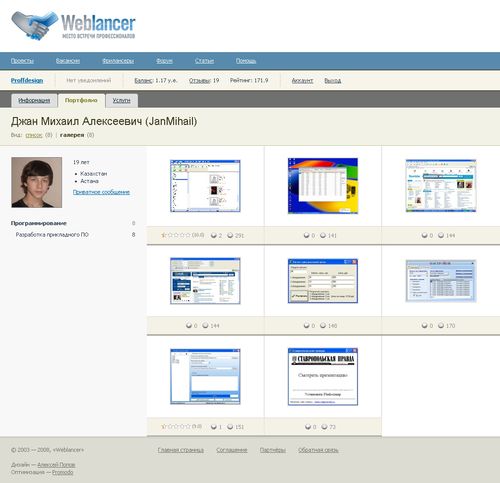Screen dimensions: 500x483
Task: Click the Алексей Попов designer link
Action: pyautogui.click(x=56, y=465)
